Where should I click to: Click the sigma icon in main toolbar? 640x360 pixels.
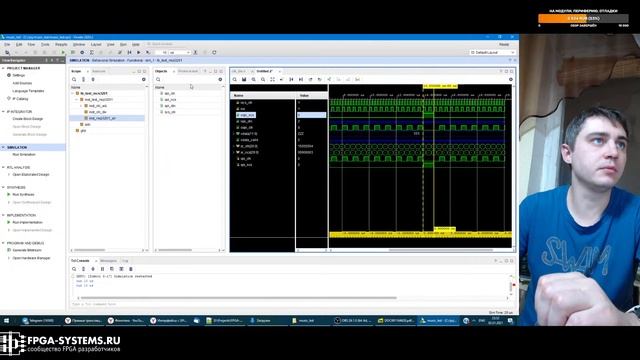(91, 52)
